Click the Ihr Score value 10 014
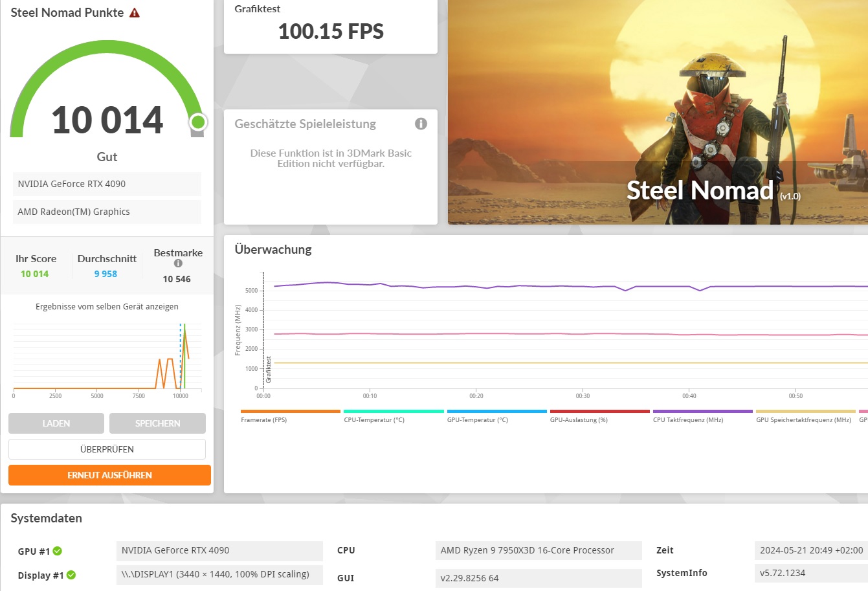 (34, 274)
